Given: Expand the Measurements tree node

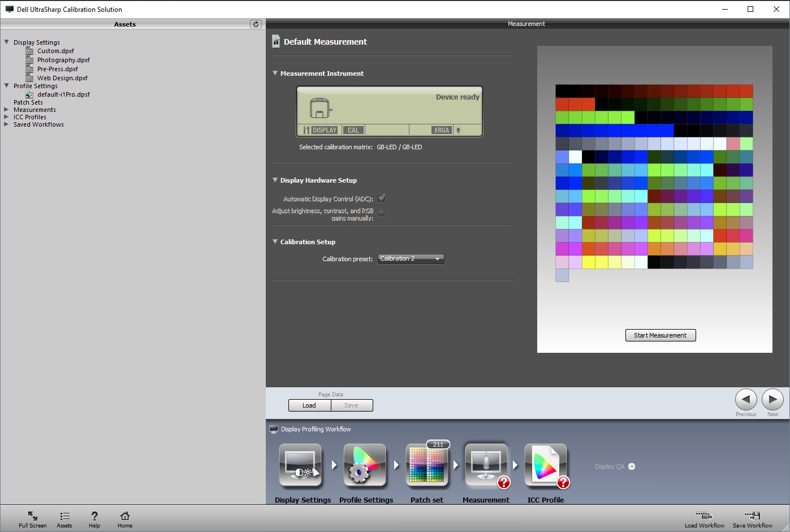Looking at the screenshot, I should 6,110.
